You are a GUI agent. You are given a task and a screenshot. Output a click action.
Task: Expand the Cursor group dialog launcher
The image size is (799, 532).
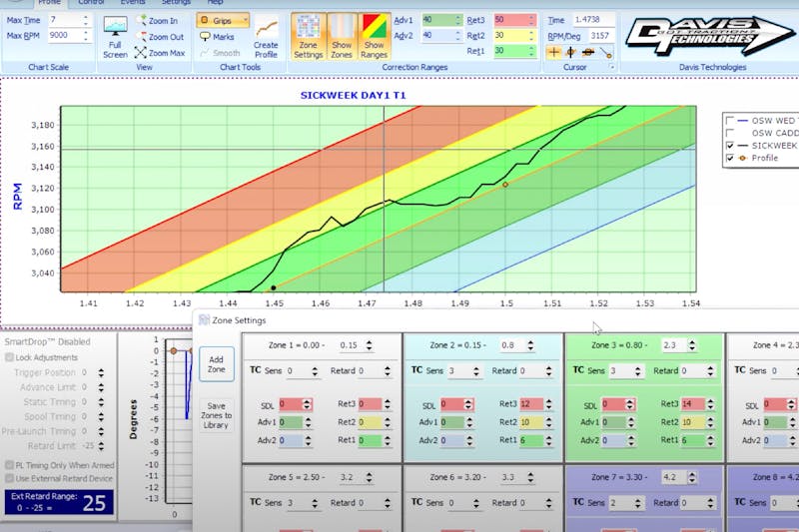(x=610, y=68)
